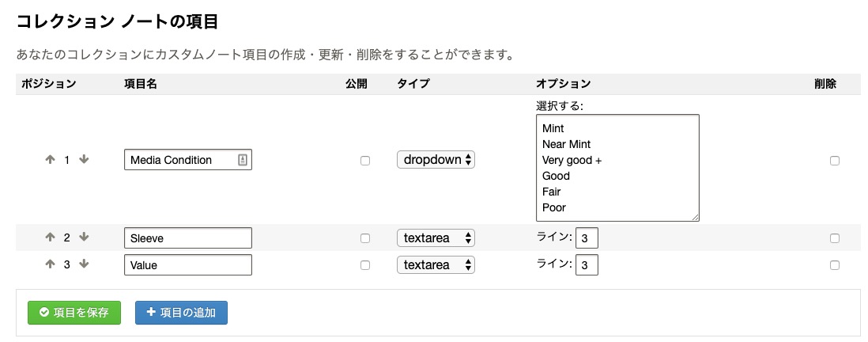Click the lines count input for Value
Viewport: 868px width, 342px height.
[x=587, y=265]
